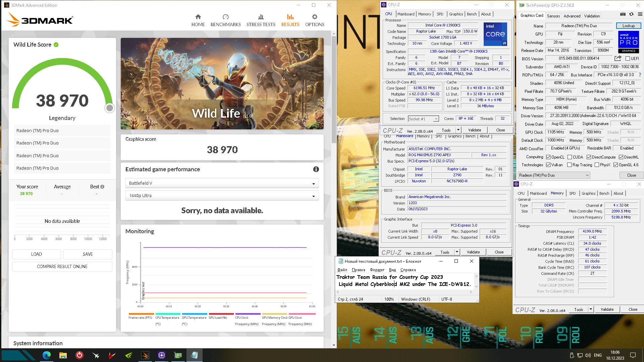This screenshot has height=362, width=644.
Task: Click the Close button in GPU-Z
Action: pos(631,175)
